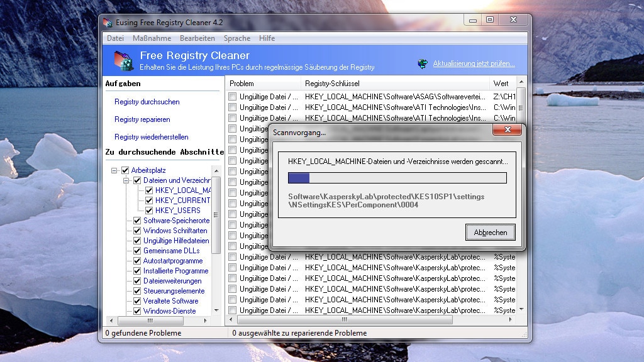This screenshot has width=644, height=362.
Task: Toggle the Windows Schriftarten checkbox
Action: pos(137,231)
